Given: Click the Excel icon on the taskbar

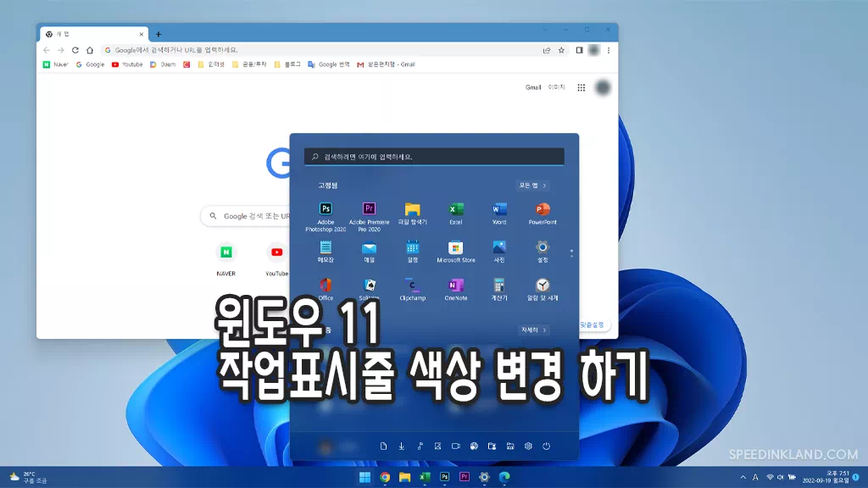Looking at the screenshot, I should [x=425, y=477].
